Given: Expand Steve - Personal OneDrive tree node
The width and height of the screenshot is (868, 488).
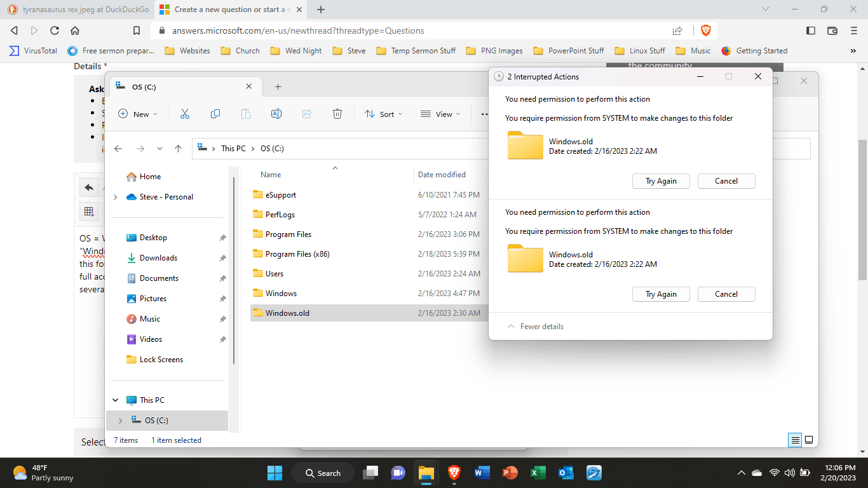Looking at the screenshot, I should 115,197.
